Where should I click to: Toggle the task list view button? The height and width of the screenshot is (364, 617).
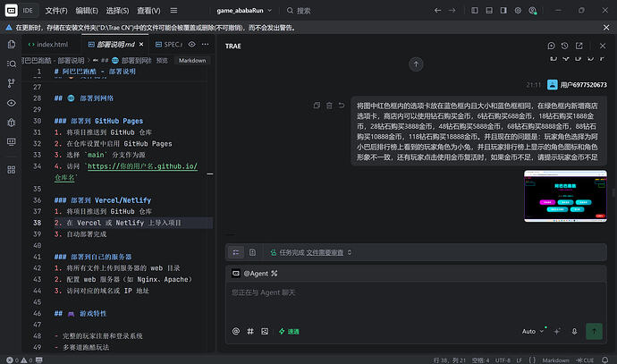[236, 252]
